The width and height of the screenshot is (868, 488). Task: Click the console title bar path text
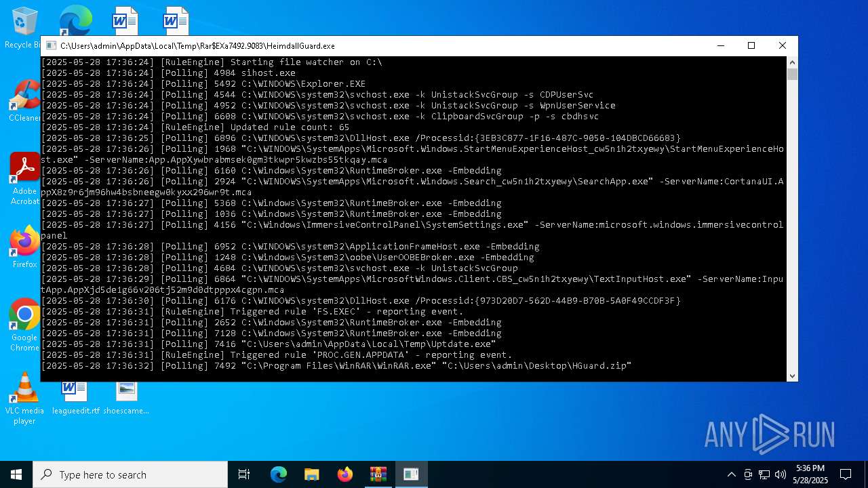[x=197, y=46]
